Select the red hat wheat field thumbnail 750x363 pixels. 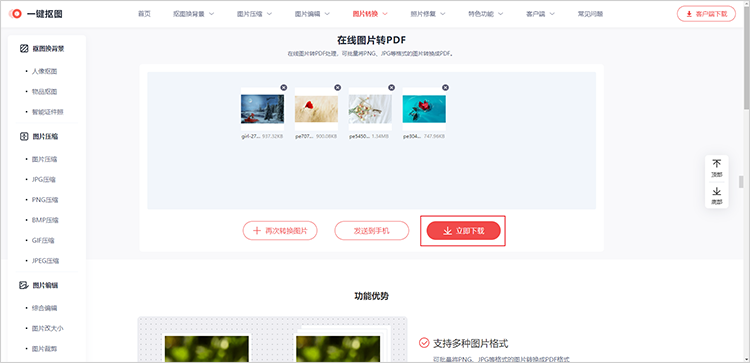[x=316, y=109]
